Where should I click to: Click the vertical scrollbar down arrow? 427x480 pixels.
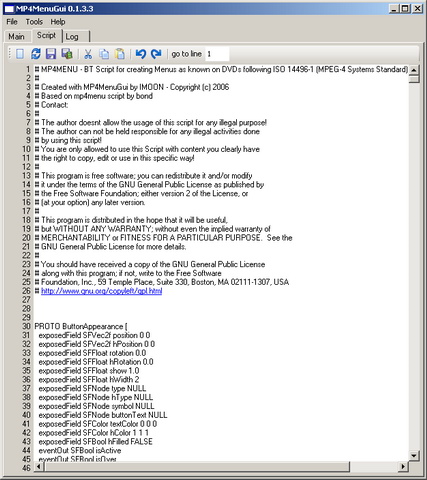[414, 455]
